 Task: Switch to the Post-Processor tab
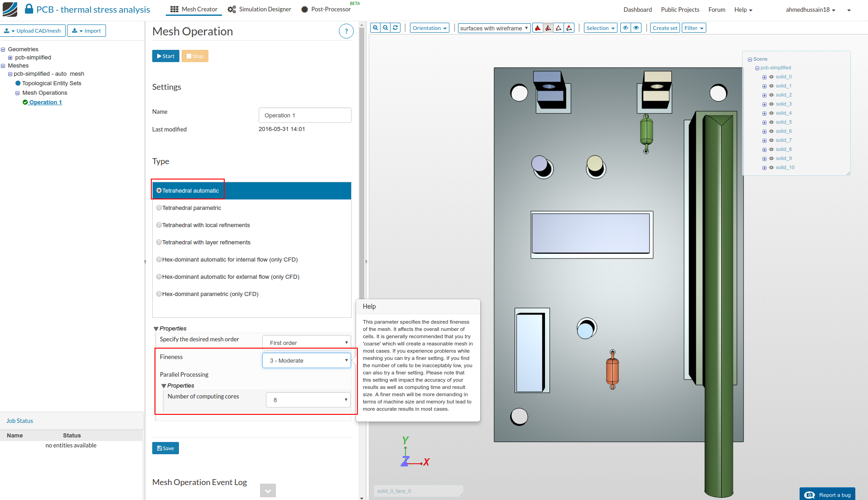[326, 10]
